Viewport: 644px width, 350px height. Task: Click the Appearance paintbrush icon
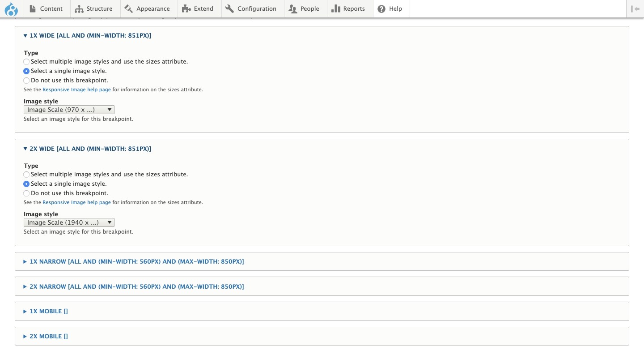point(129,9)
